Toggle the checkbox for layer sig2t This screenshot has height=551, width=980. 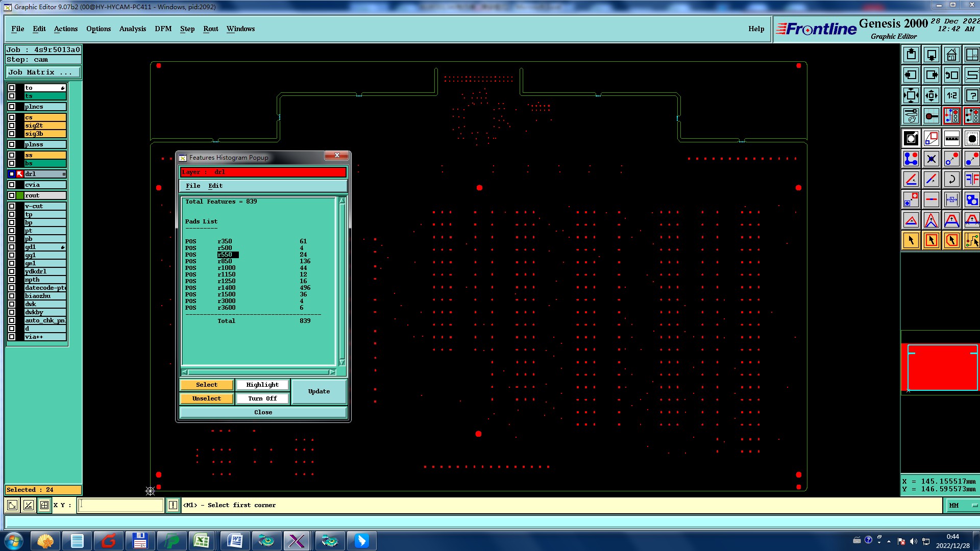click(x=12, y=126)
